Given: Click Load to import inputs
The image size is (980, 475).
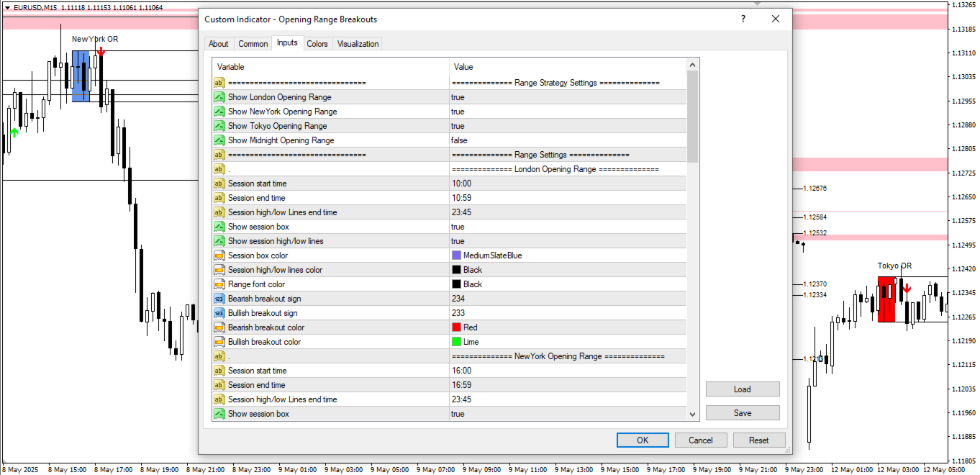Looking at the screenshot, I should click(743, 389).
